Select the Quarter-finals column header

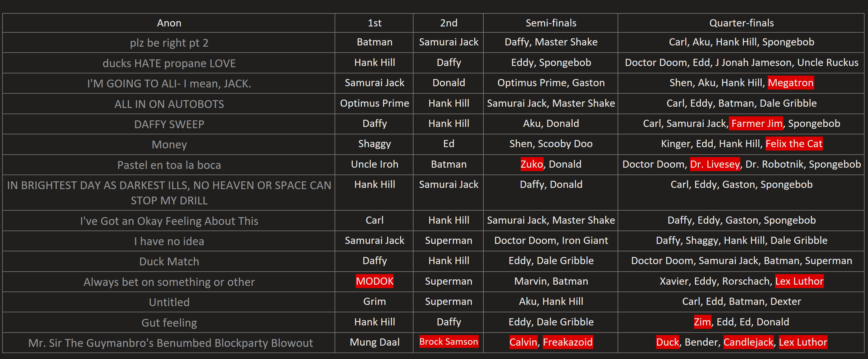pyautogui.click(x=741, y=23)
